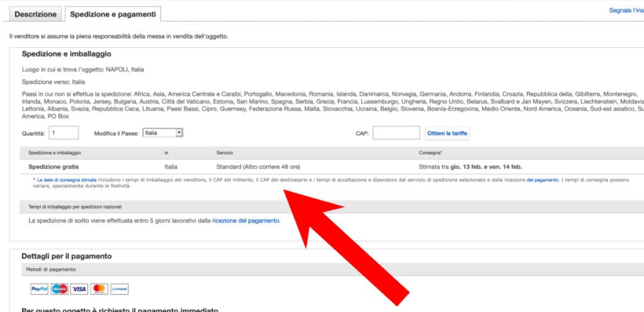This screenshot has width=644, height=312.
Task: Click the Spedizione verso: Italia text
Action: pos(53,82)
